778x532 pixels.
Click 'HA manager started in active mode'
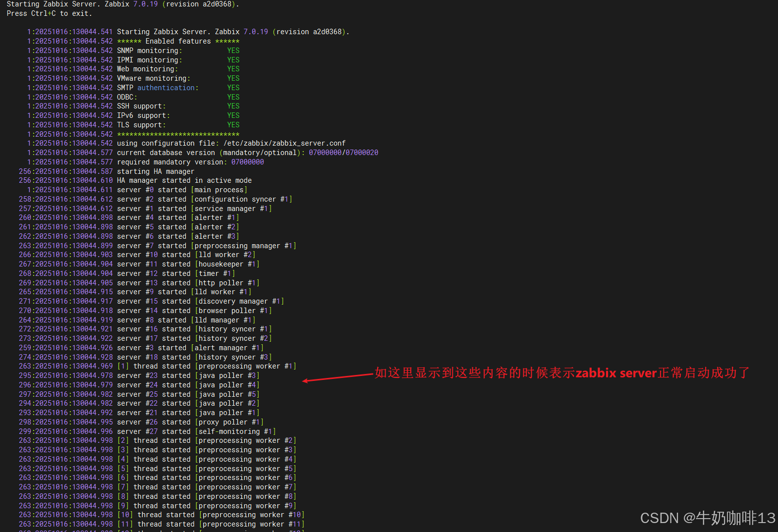[184, 180]
